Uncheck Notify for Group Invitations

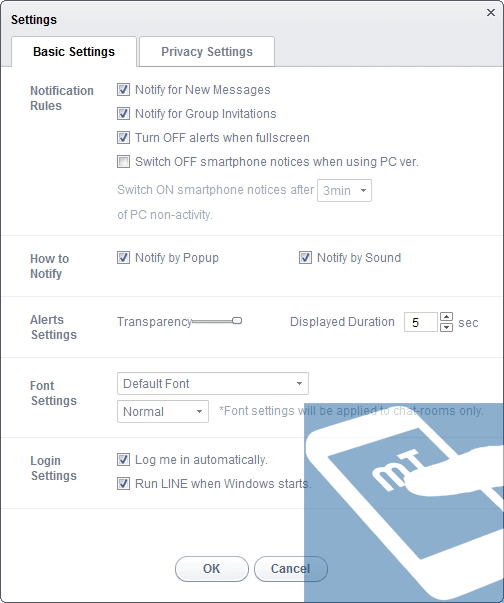click(123, 114)
